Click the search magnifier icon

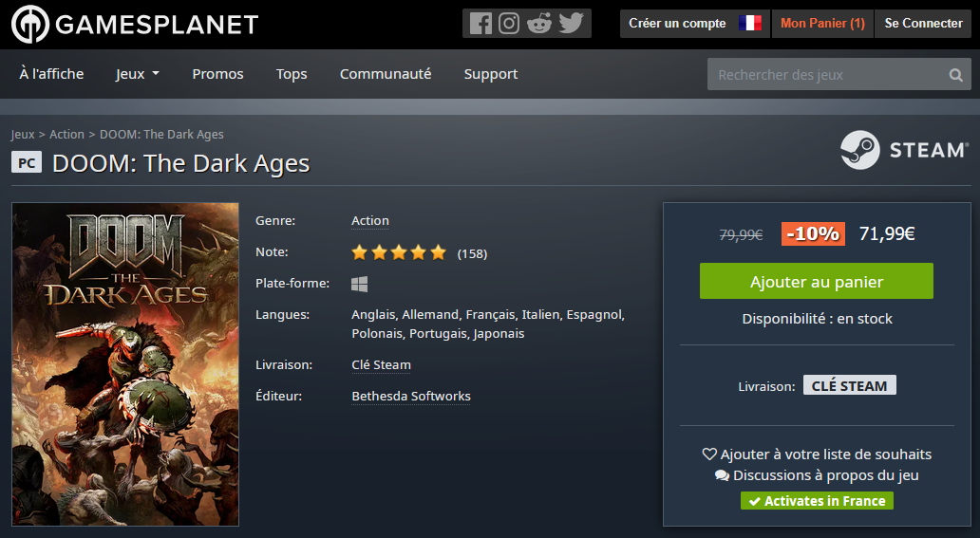(955, 75)
